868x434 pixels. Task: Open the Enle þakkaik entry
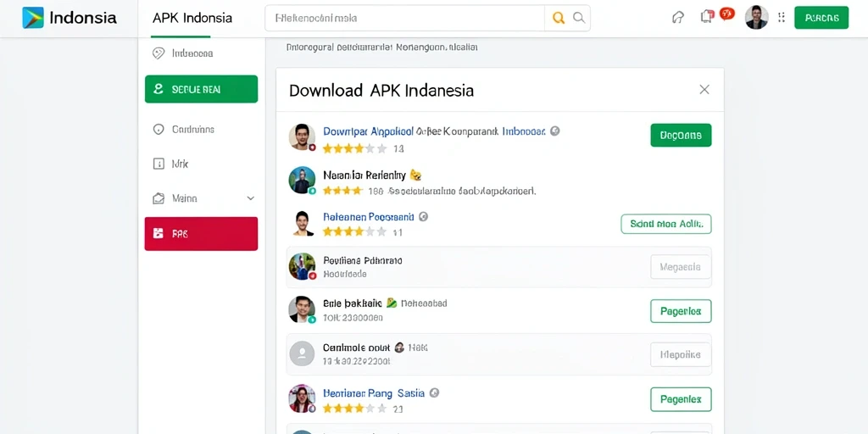(x=352, y=303)
